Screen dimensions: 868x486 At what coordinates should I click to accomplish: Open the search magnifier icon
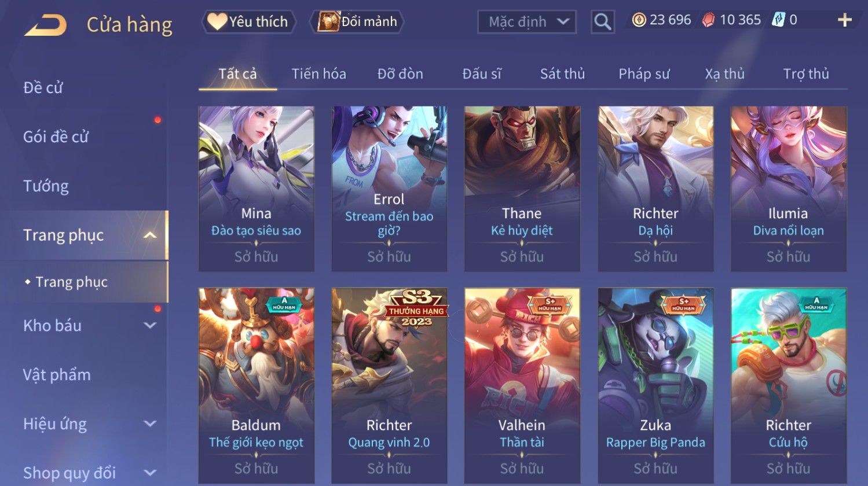point(602,22)
